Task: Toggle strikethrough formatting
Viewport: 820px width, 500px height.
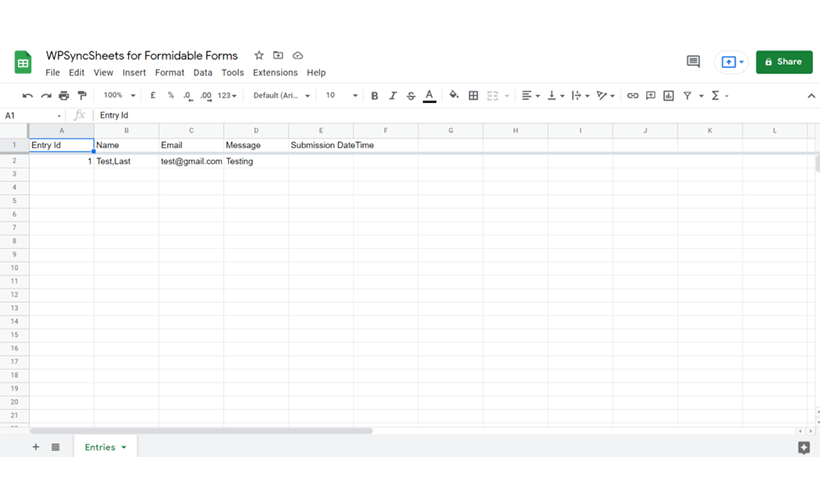Action: point(411,96)
